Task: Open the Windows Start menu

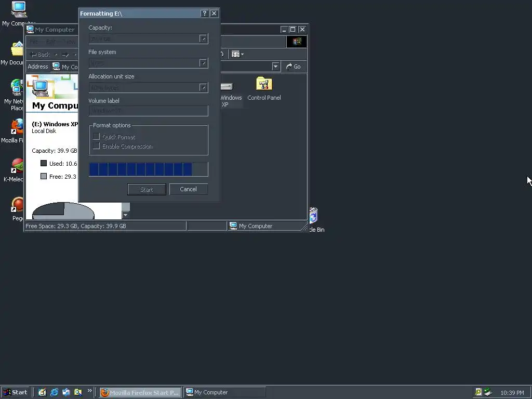Action: 15,392
